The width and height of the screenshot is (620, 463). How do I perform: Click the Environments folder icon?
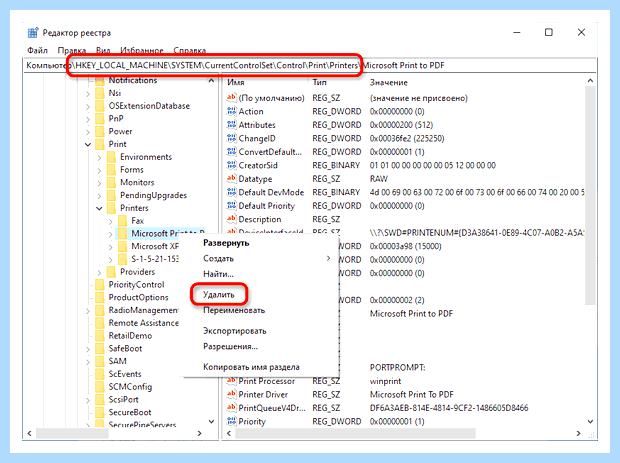112,157
